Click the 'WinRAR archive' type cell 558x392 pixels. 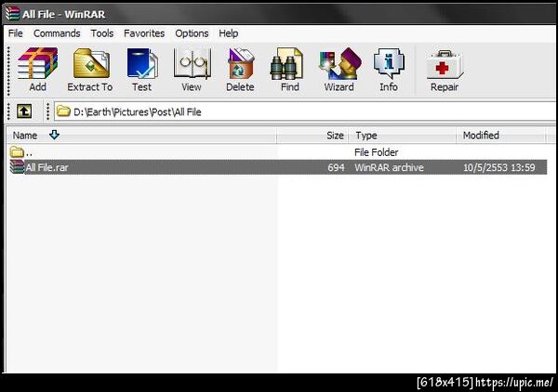[389, 167]
